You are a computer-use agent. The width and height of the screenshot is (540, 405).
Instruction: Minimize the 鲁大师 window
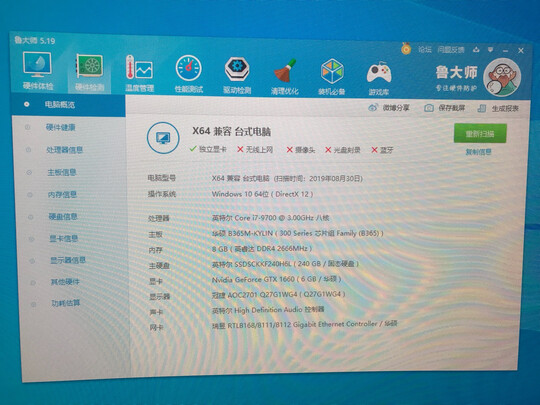[506, 51]
